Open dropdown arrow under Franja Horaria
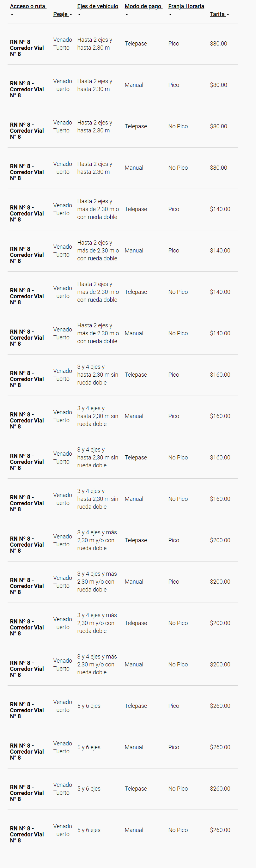The height and width of the screenshot is (868, 256). click(x=170, y=15)
